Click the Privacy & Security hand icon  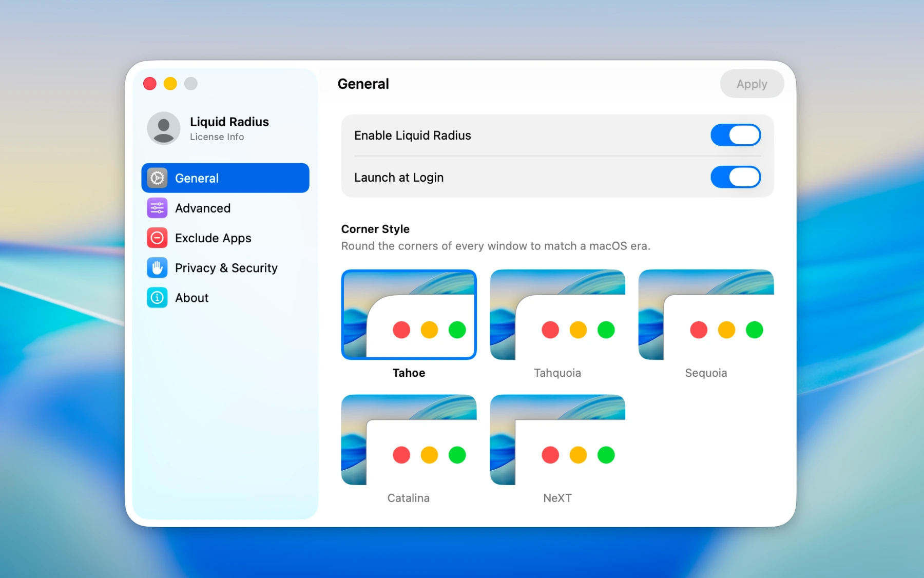pos(157,267)
